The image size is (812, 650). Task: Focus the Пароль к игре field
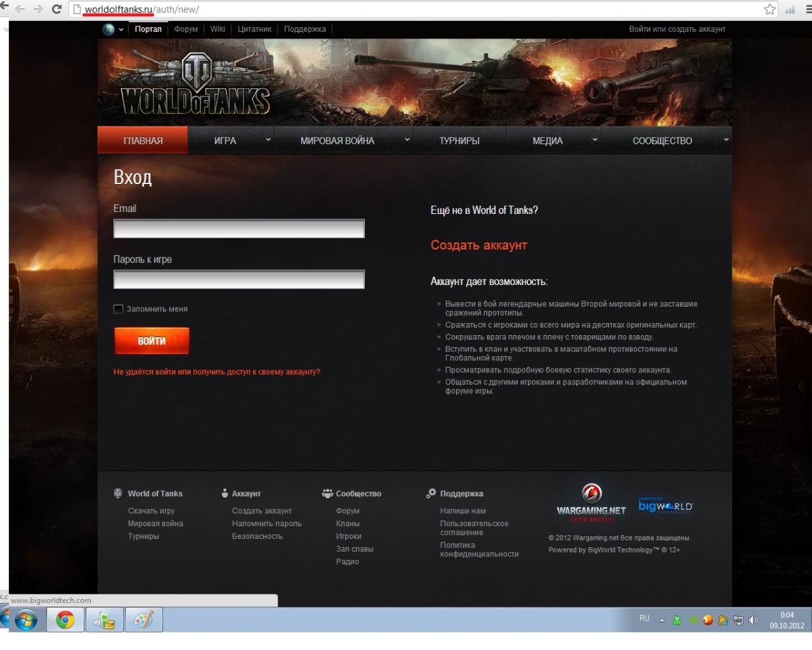[x=239, y=279]
